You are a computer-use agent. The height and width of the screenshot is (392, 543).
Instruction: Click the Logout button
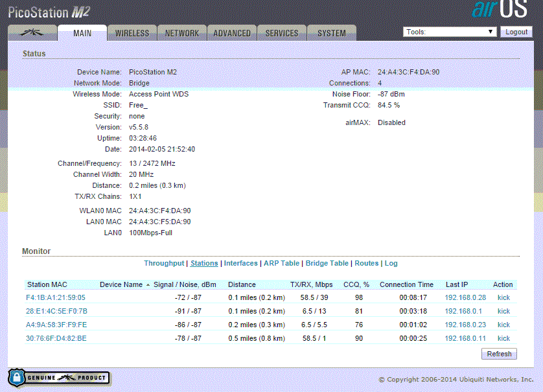pyautogui.click(x=516, y=32)
